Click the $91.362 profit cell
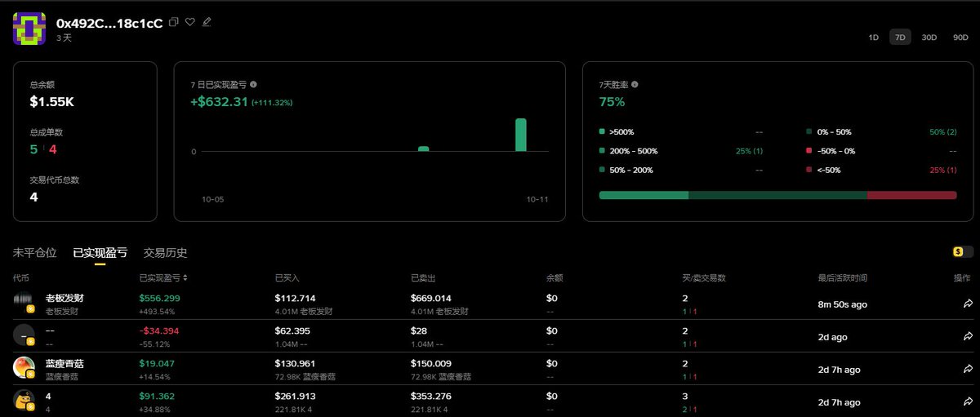The image size is (980, 417). [x=157, y=396]
